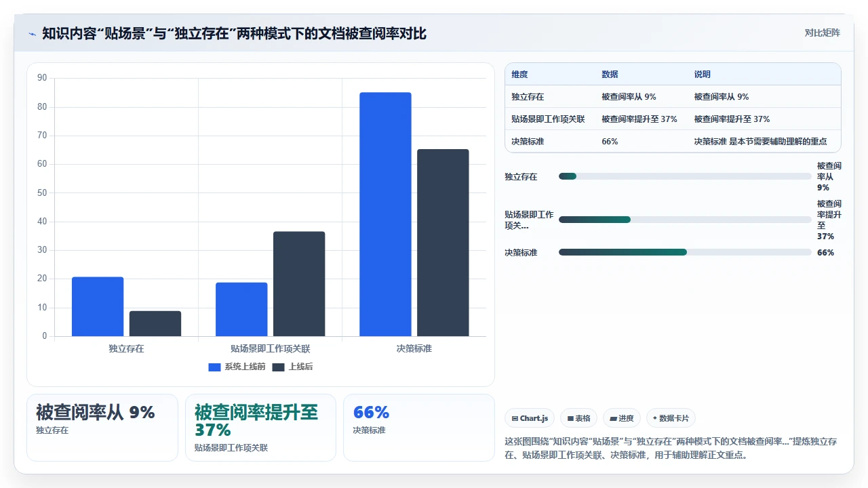Click the 50 y-axis tick label

pos(42,192)
